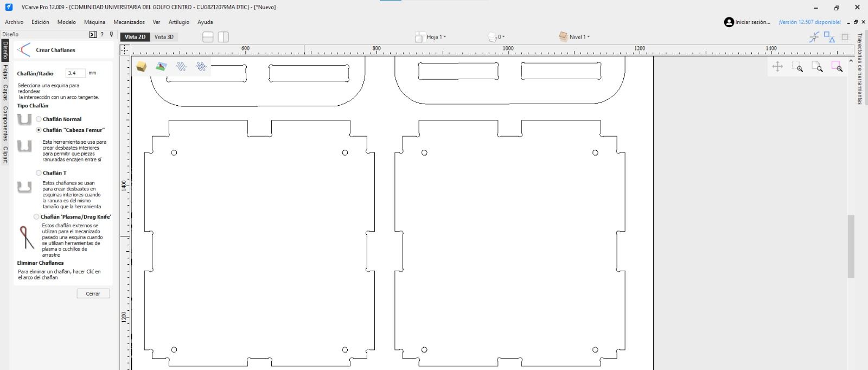This screenshot has width=868, height=370.
Task: Click the bottom-right hole of the right panel drawing
Action: click(595, 350)
